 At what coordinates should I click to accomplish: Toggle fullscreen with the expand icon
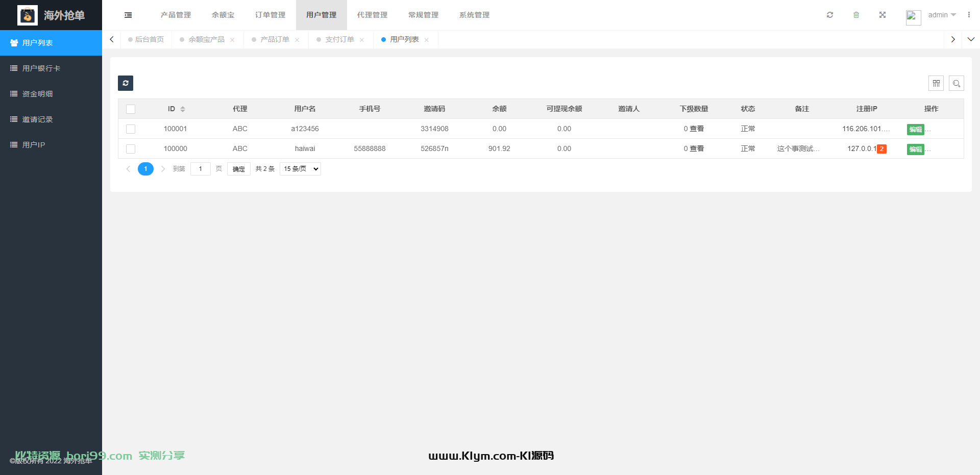883,15
